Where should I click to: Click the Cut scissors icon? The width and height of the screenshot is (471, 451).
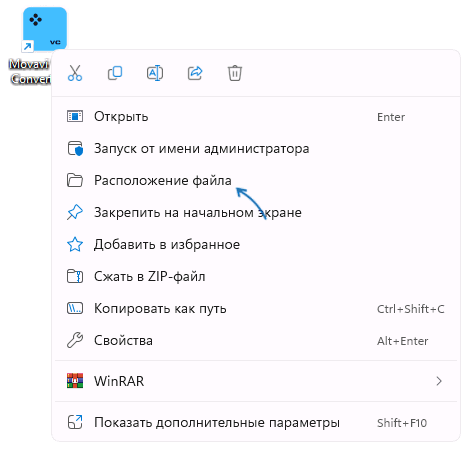pyautogui.click(x=75, y=73)
